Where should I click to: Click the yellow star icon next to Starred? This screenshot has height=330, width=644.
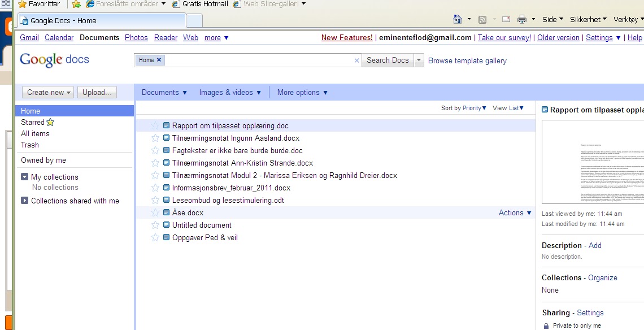(x=50, y=122)
